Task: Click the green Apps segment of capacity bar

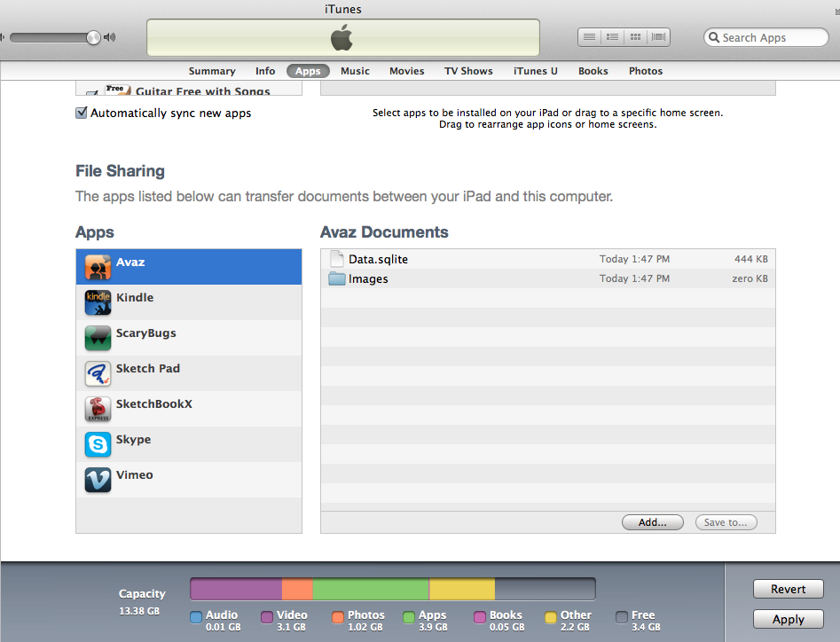Action: coord(371,589)
